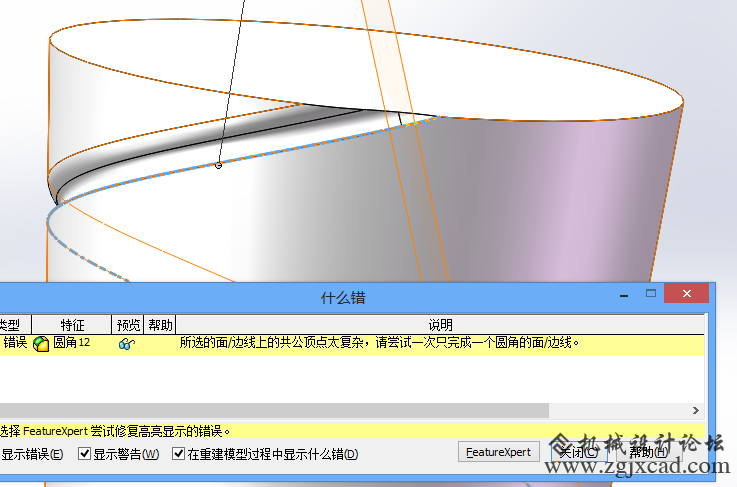Minimize the 什么错 dialog

[624, 295]
